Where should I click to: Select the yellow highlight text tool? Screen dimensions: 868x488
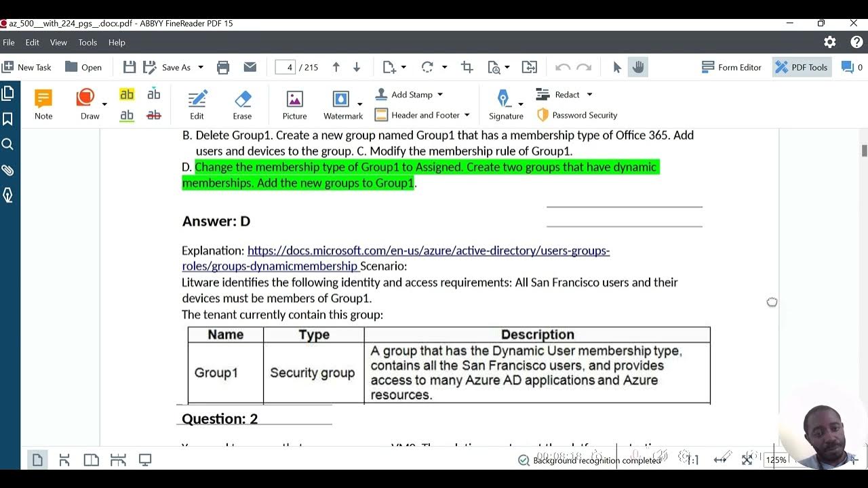coord(127,95)
